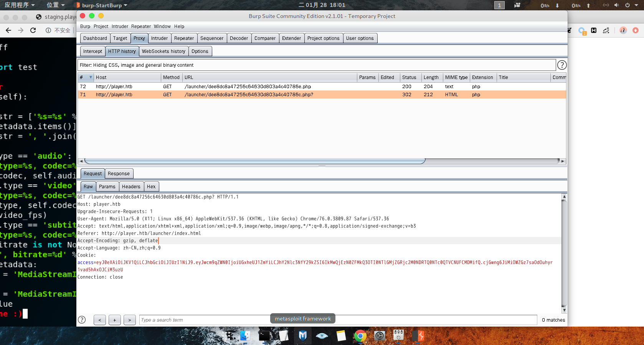Open the Window menu
644x345 pixels.
(x=162, y=26)
